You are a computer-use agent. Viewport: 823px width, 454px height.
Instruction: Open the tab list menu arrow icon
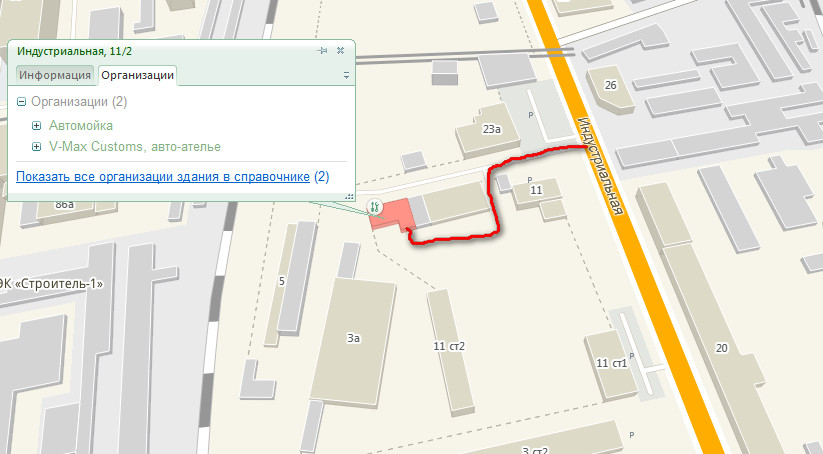(x=346, y=76)
